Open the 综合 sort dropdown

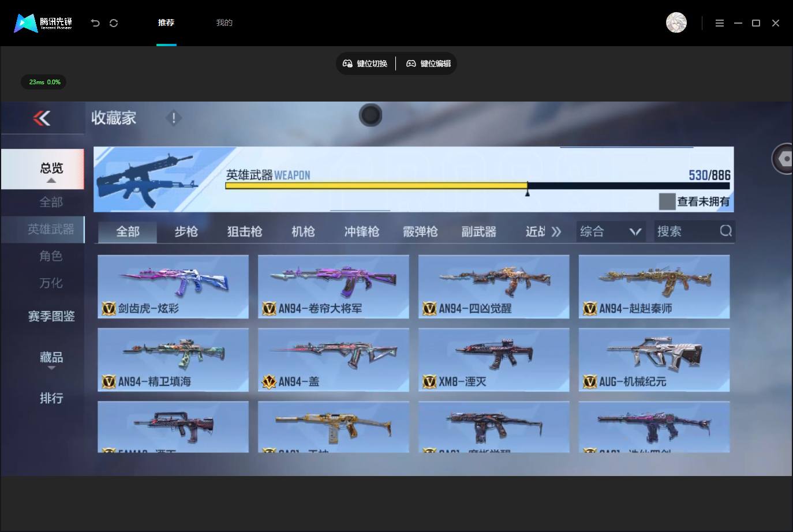611,231
